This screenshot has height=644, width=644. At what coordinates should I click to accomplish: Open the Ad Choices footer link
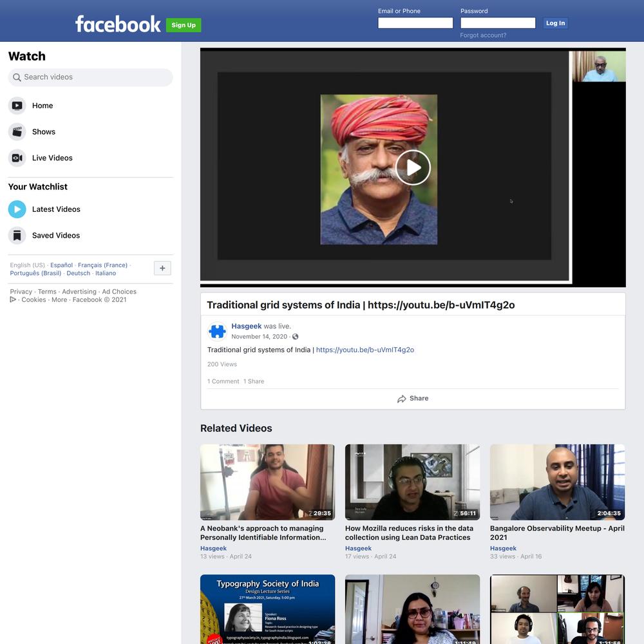119,292
